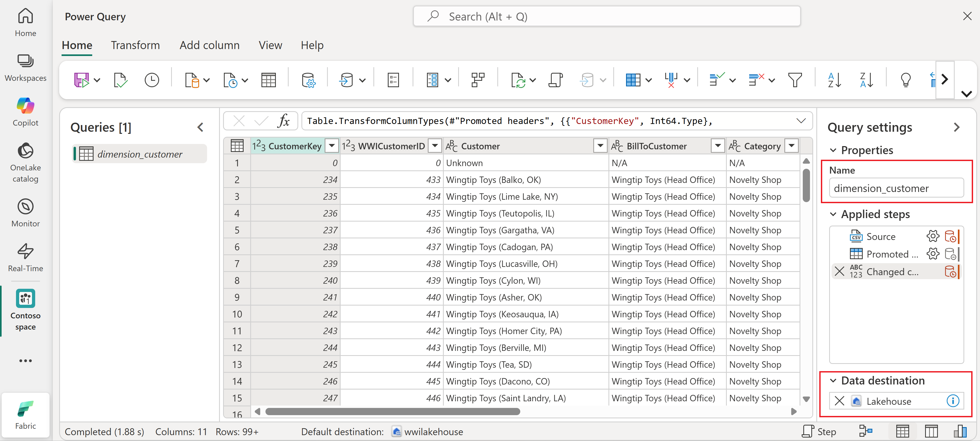Launch Copilot from the sidebar
The height and width of the screenshot is (441, 980).
26,112
